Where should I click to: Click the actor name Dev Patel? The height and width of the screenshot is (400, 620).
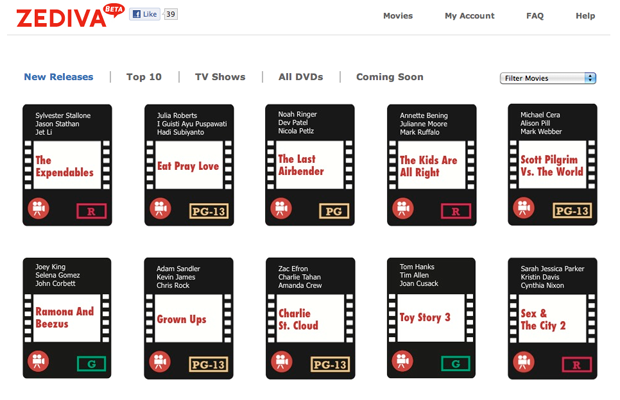pos(293,123)
